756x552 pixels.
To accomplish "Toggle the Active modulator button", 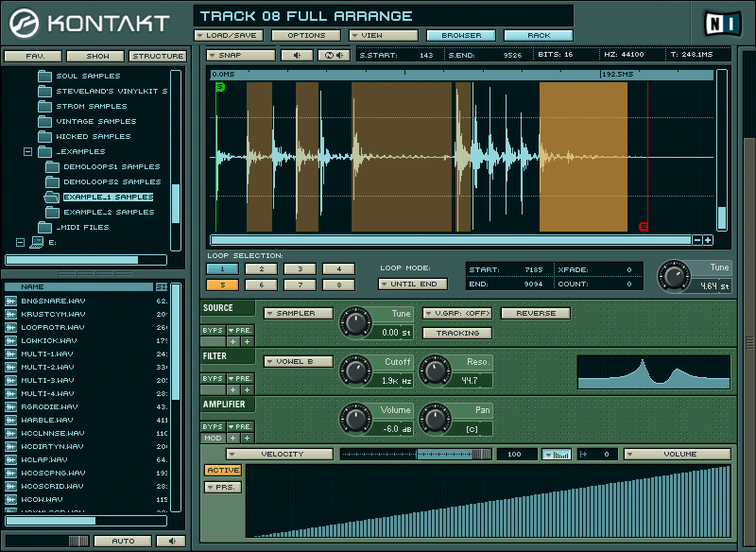I will [223, 470].
